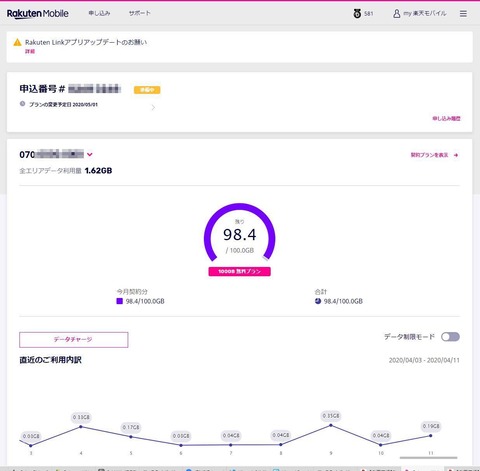Click the horizontal scrollbar under the chart

click(x=428, y=458)
